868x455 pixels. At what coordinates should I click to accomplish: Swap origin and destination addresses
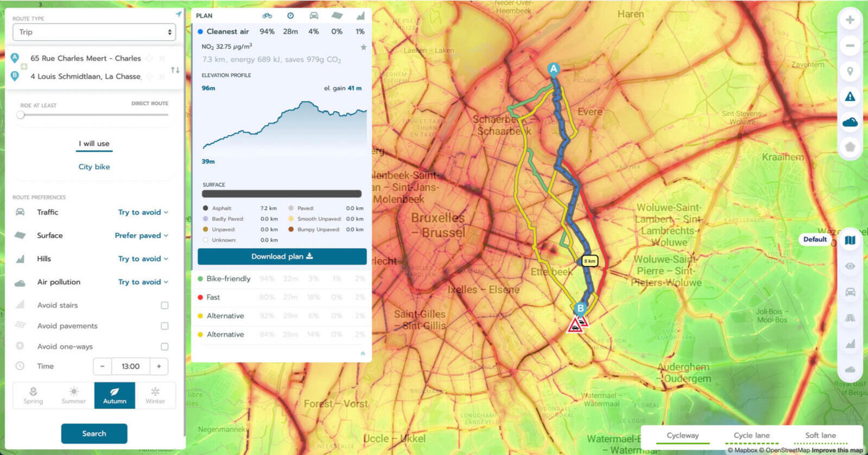click(175, 70)
